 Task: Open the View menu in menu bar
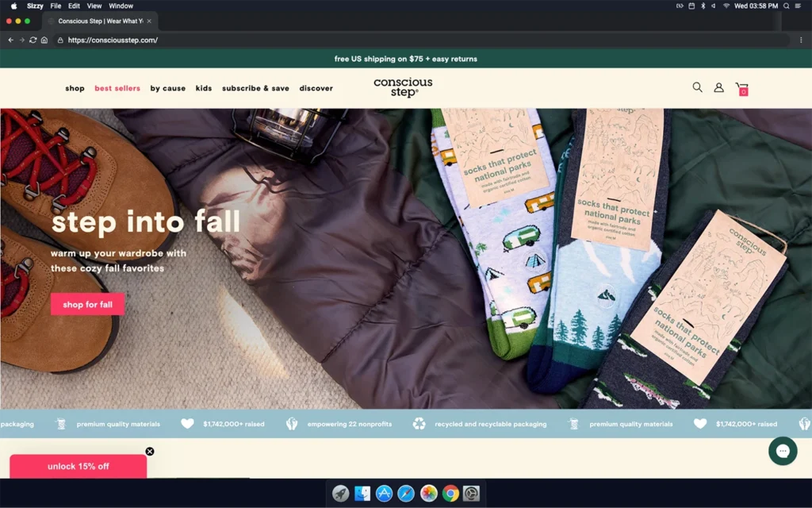coord(94,6)
